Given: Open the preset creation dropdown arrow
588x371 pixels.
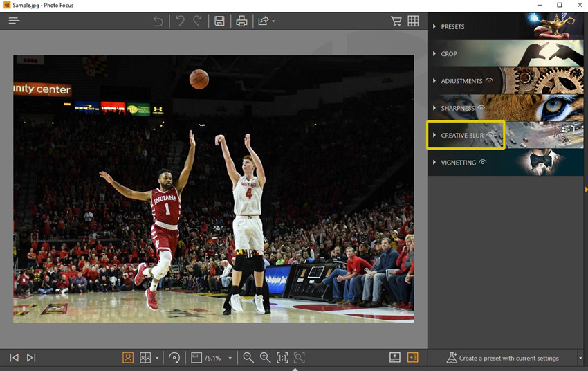Looking at the screenshot, I should pos(580,358).
